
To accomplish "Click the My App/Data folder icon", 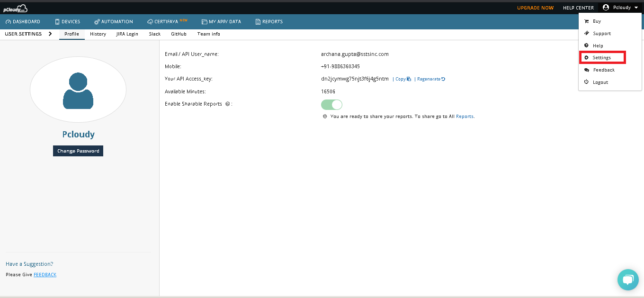I will point(204,22).
